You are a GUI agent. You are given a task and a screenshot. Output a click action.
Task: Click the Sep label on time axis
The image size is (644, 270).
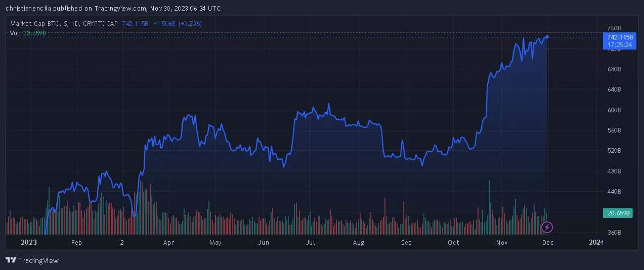[406, 243]
